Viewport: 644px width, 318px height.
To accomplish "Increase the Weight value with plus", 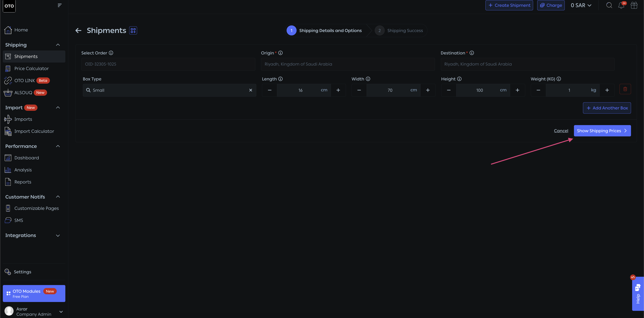I will pyautogui.click(x=607, y=90).
